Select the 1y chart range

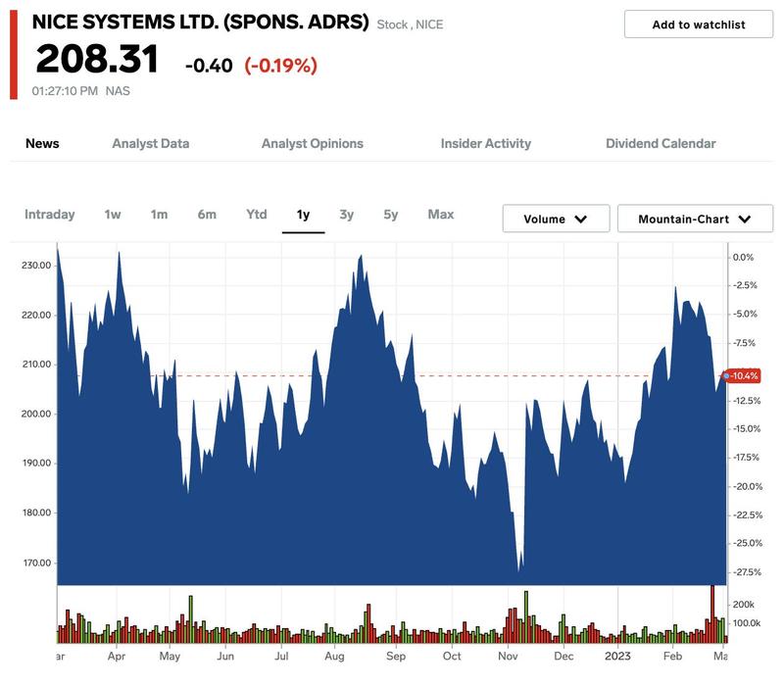[303, 215]
